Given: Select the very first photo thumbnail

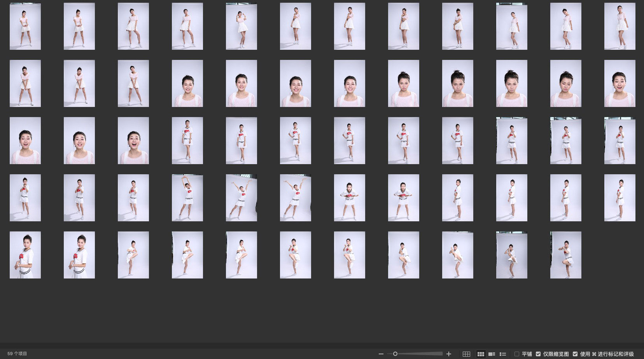Looking at the screenshot, I should pyautogui.click(x=25, y=26).
